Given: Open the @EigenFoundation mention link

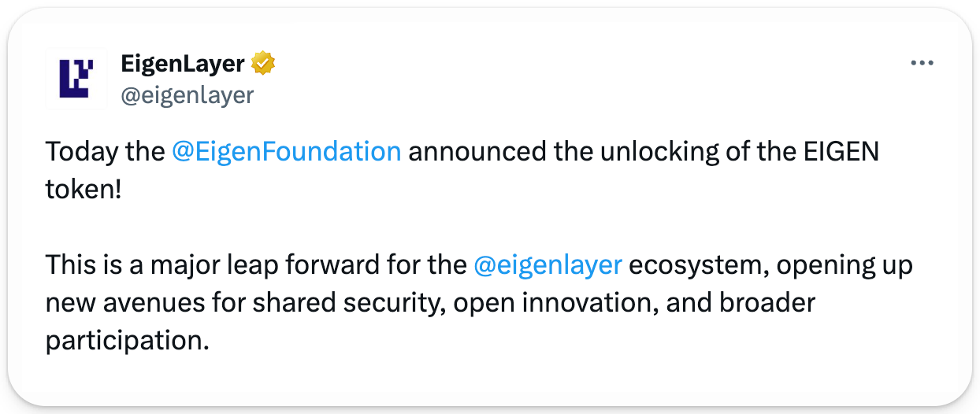Looking at the screenshot, I should [286, 151].
